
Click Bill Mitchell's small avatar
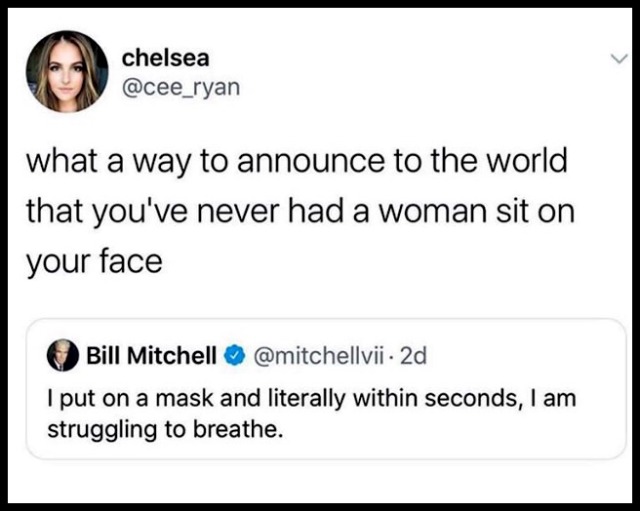click(62, 355)
